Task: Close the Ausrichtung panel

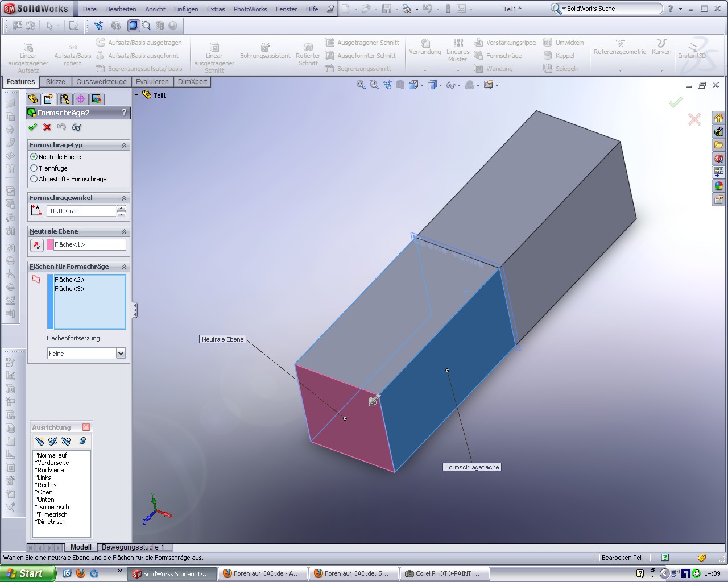Action: point(86,427)
